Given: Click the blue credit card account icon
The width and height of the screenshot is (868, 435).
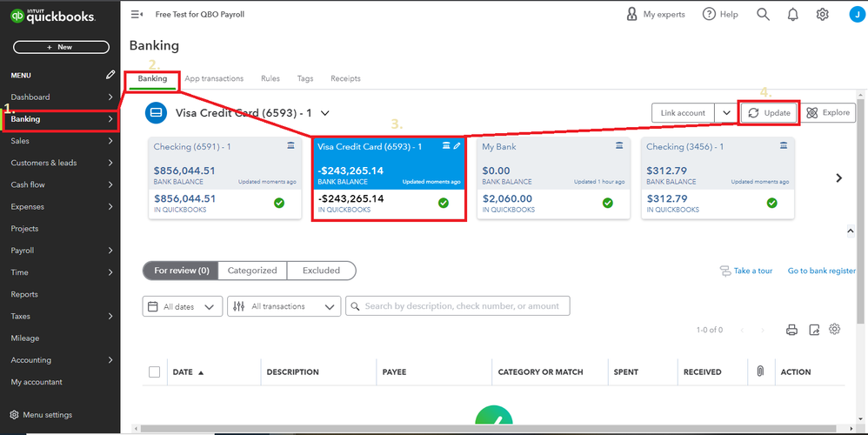Looking at the screenshot, I should point(156,113).
